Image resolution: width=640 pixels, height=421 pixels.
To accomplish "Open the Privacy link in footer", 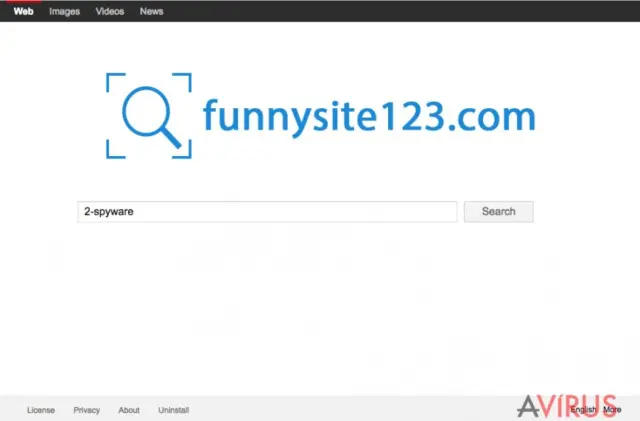I will (87, 410).
